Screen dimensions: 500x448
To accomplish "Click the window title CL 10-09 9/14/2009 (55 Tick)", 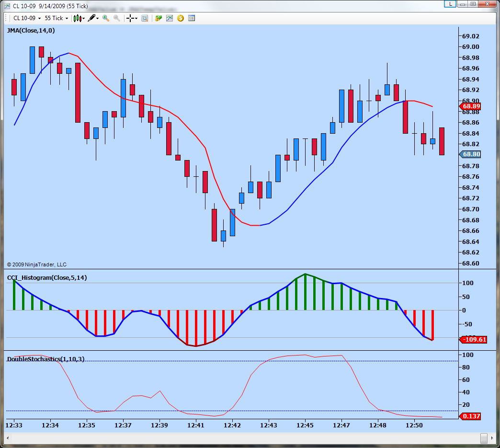I will 50,6.
